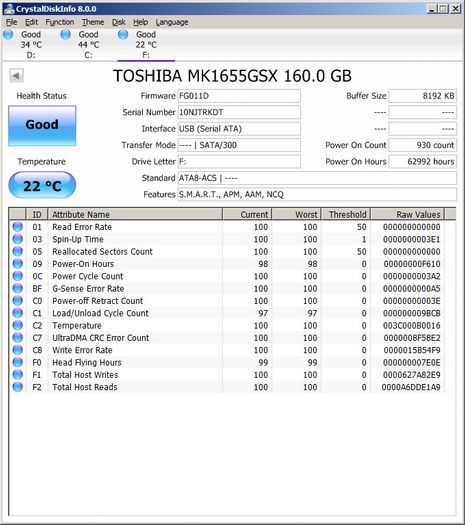The height and width of the screenshot is (525, 465).
Task: Click the previous disk arrow button
Action: tap(16, 75)
